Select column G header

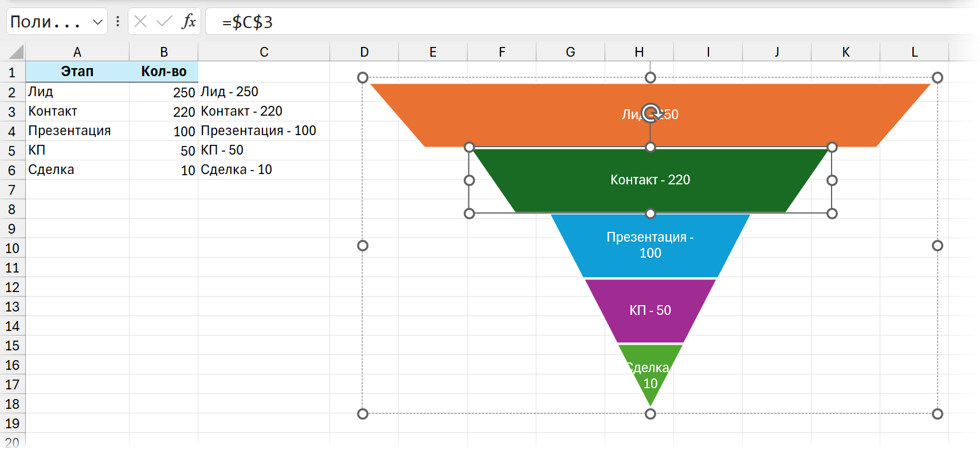[x=570, y=52]
